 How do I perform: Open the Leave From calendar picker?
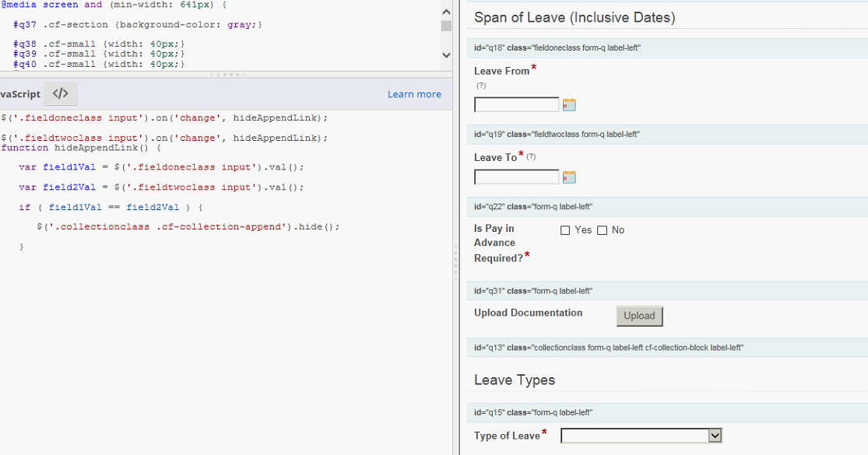tap(569, 105)
